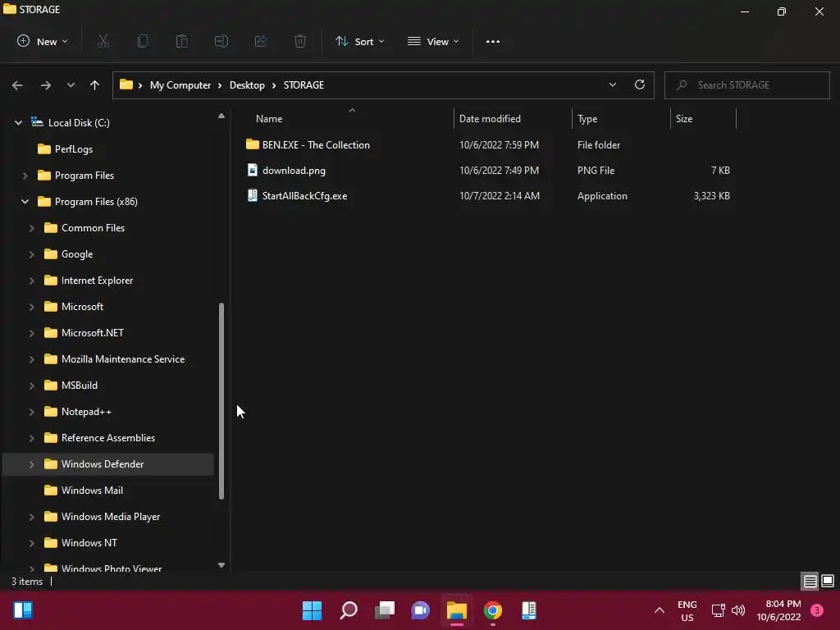Open Task View on taskbar
The width and height of the screenshot is (840, 630).
coord(385,610)
